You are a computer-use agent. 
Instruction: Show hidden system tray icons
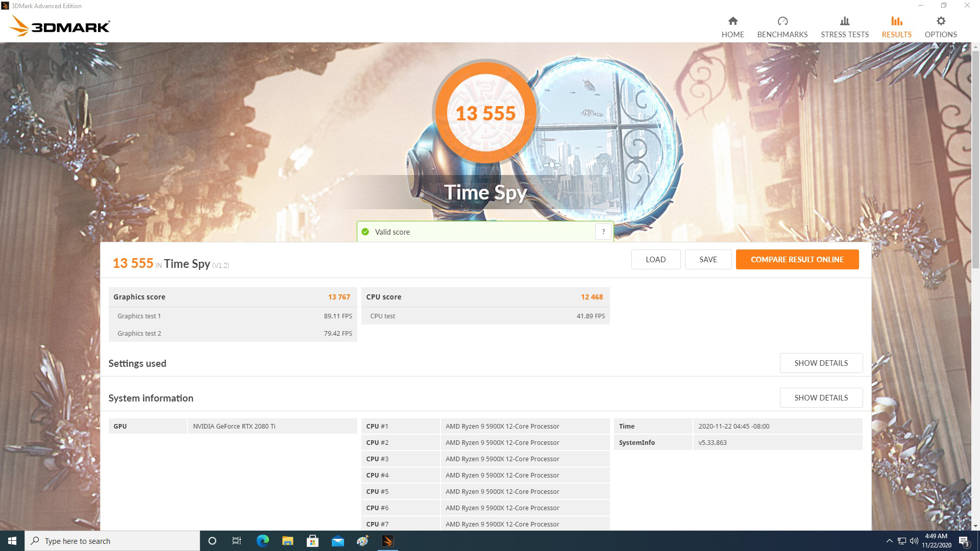coord(889,541)
